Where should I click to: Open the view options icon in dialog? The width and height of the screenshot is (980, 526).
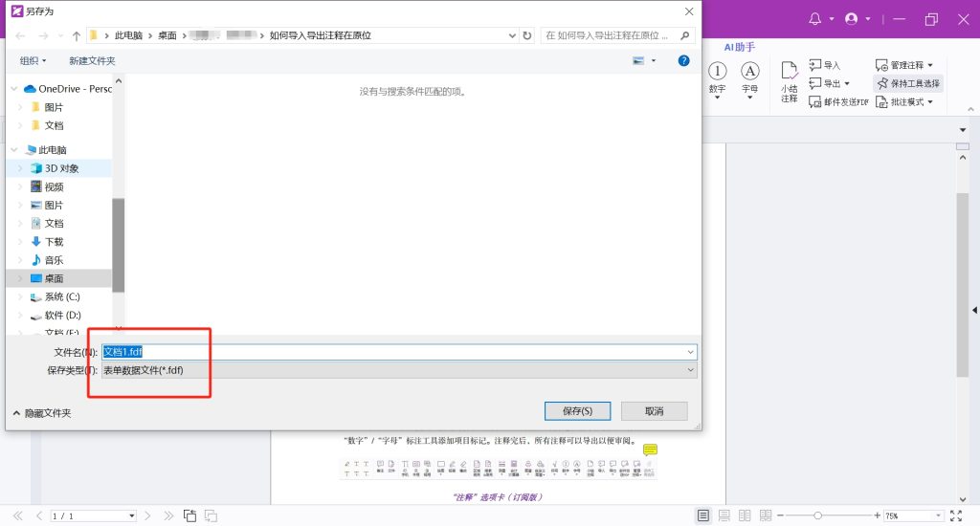638,60
